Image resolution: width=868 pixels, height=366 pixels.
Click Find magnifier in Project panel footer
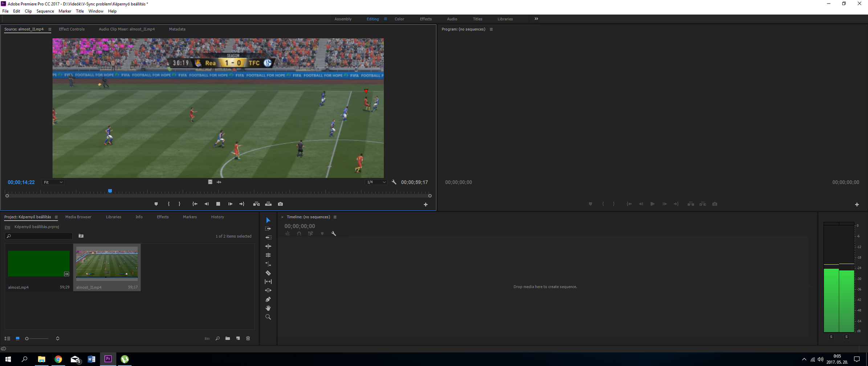[x=217, y=338]
